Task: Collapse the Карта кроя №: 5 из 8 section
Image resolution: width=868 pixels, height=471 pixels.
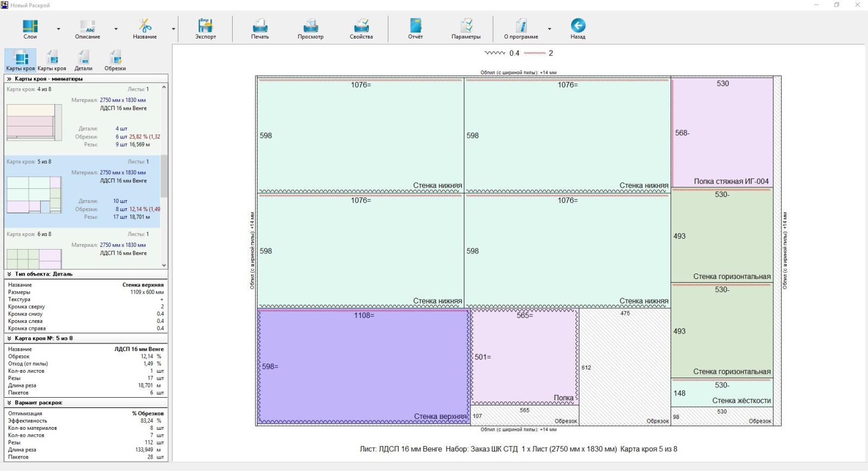Action: click(9, 338)
